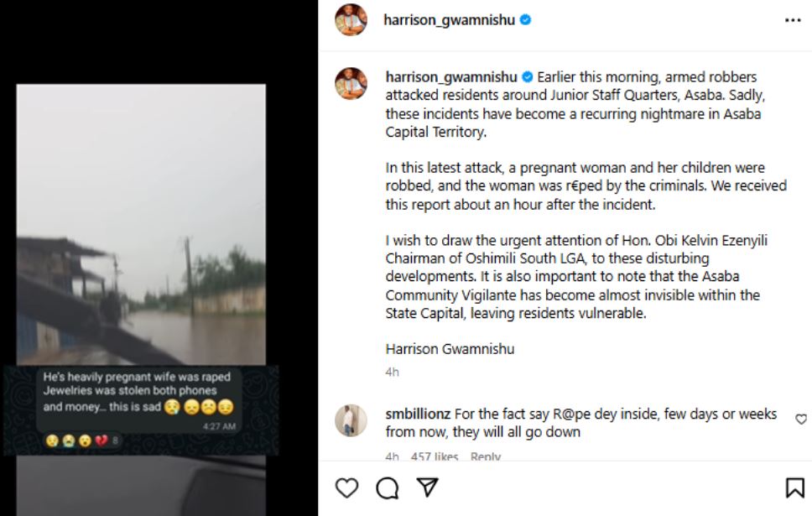This screenshot has width=812, height=516.
Task: Click the verified badge in the caption
Action: tap(528, 76)
